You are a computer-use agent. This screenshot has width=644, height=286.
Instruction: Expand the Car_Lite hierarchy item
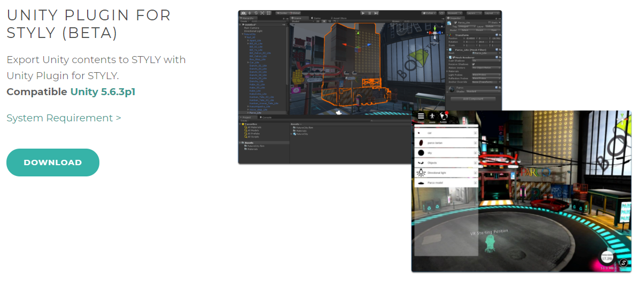(x=248, y=62)
